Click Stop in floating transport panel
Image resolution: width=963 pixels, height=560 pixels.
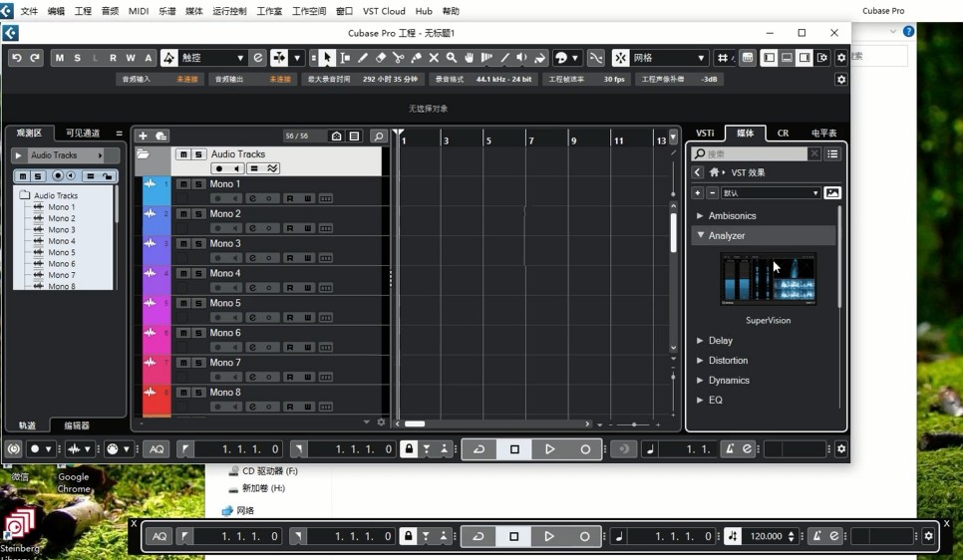(513, 537)
